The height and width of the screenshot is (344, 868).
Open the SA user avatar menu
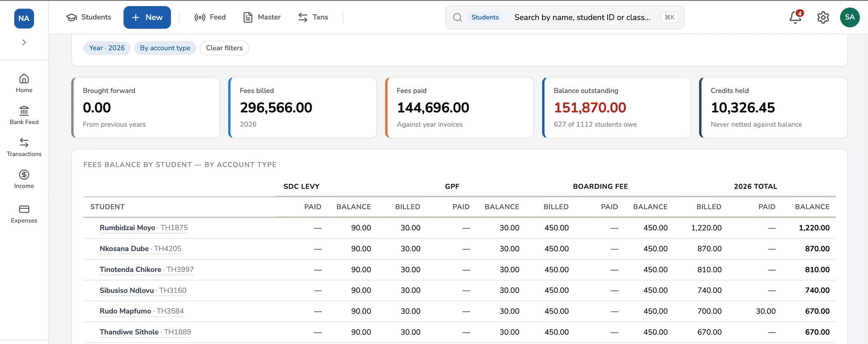click(850, 17)
